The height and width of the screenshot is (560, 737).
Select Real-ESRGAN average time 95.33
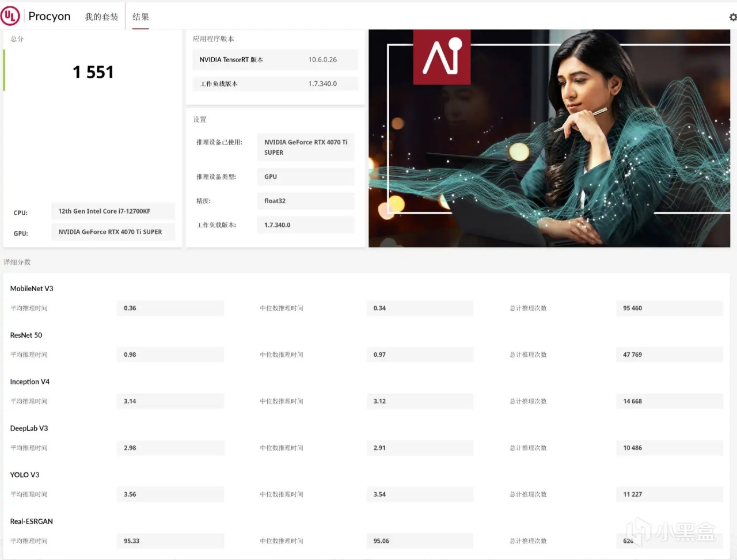coord(170,541)
